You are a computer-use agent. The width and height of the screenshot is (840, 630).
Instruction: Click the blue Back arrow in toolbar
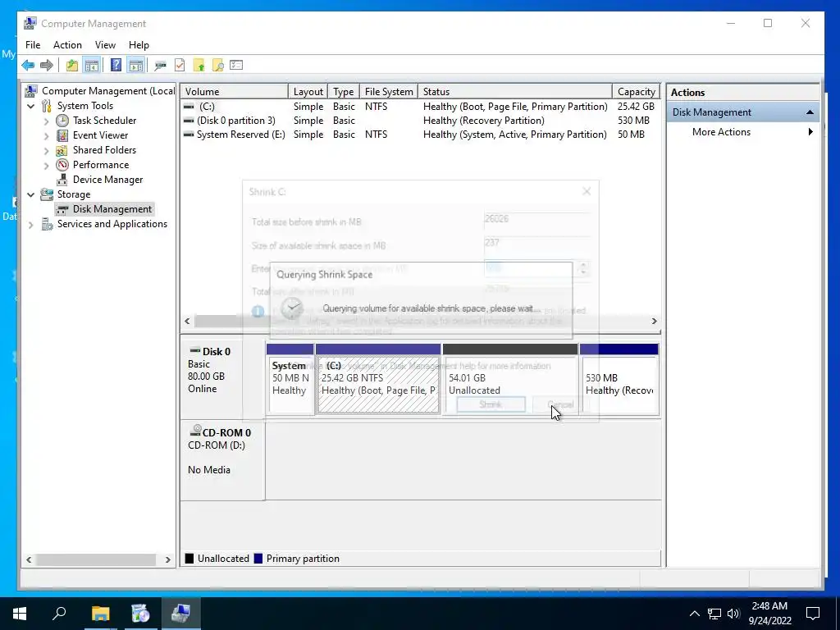pos(28,66)
